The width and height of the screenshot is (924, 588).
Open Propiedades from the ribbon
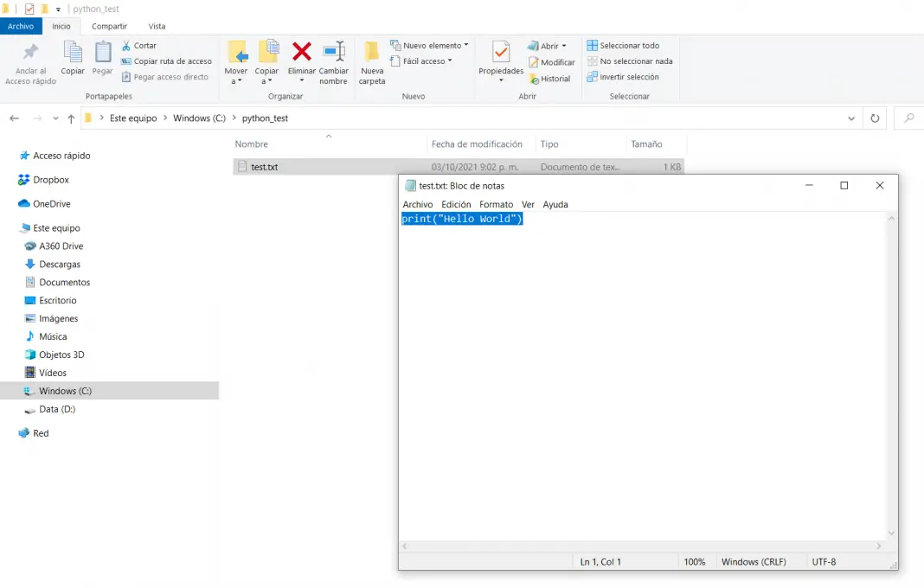click(x=501, y=53)
